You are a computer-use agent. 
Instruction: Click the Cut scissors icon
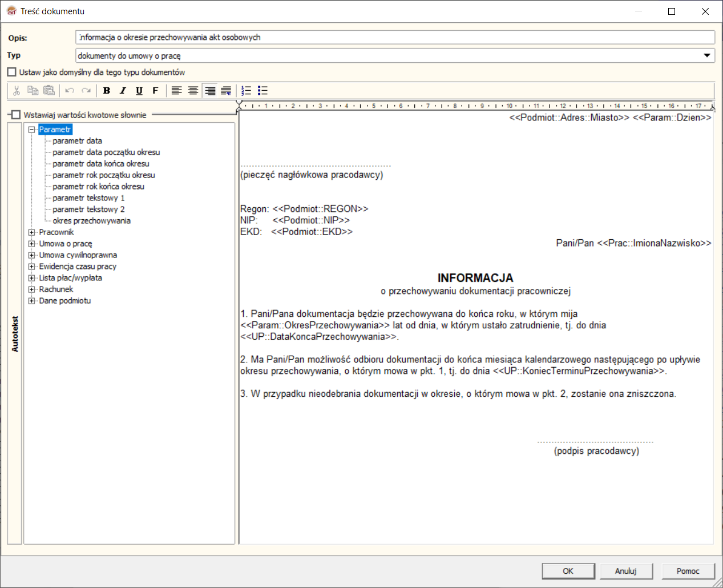tap(17, 91)
